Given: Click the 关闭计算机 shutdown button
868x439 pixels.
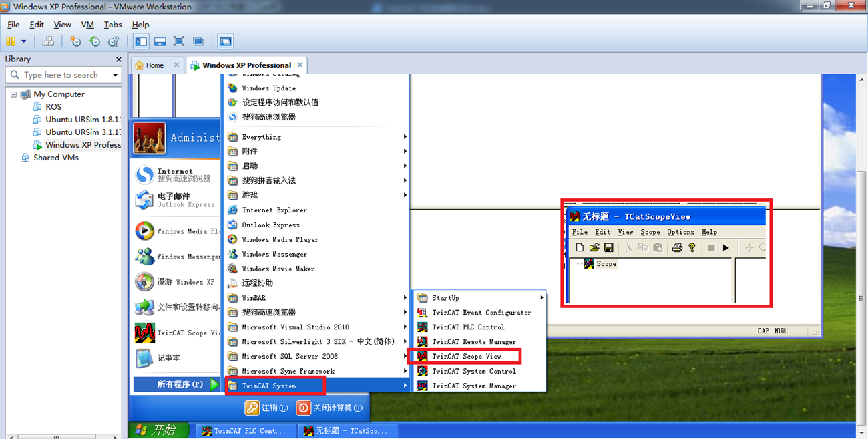Looking at the screenshot, I should tap(330, 408).
